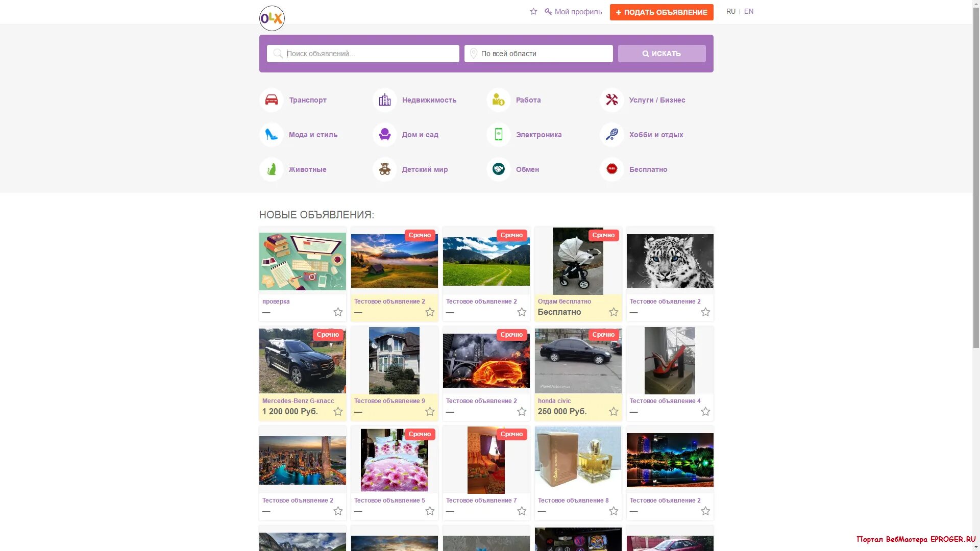Open the Услуги / Бизнес tools icon
Viewport: 980px width, 551px height.
(611, 100)
